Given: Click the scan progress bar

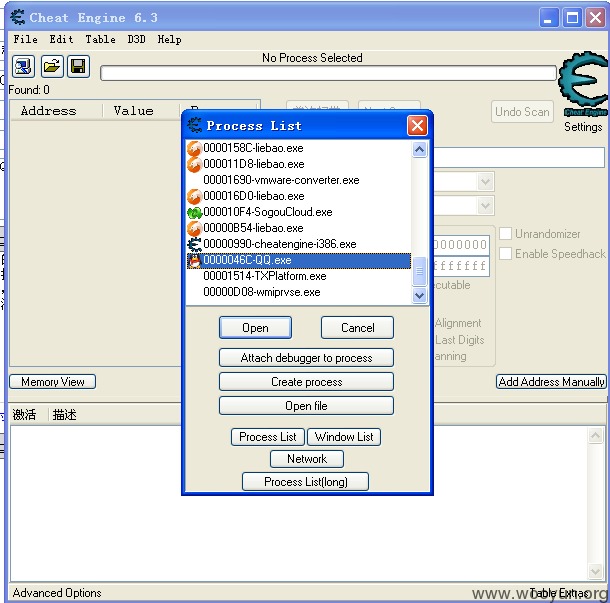Looking at the screenshot, I should pyautogui.click(x=328, y=74).
